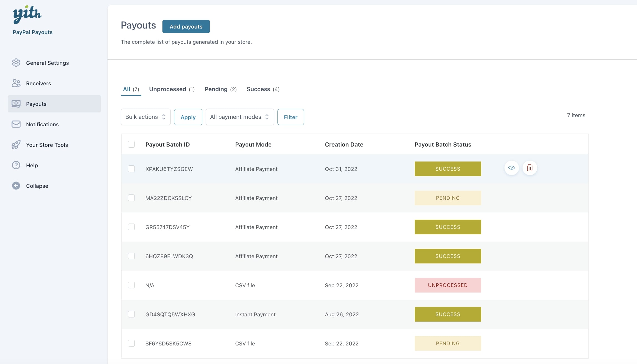Check the 6HQZ89ELWDK3Q row checkbox
The height and width of the screenshot is (364, 637).
(x=131, y=256)
